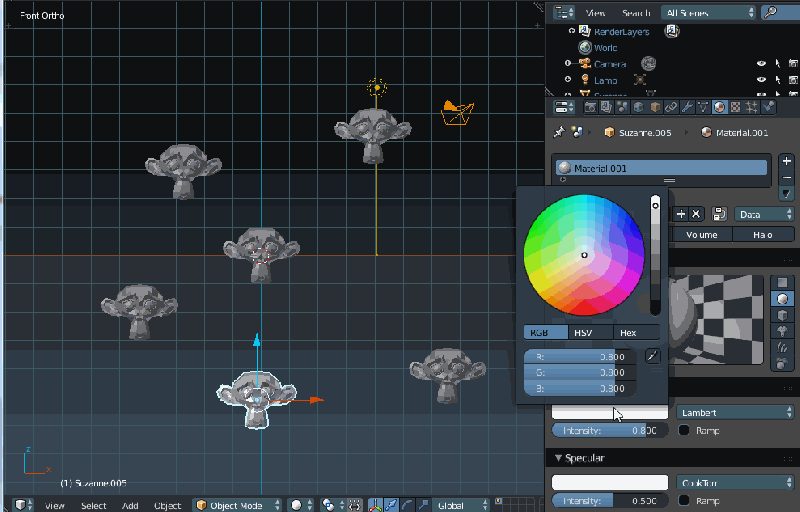Viewport: 800px width, 512px height.
Task: Open the Object Data mesh tab
Action: click(x=703, y=107)
